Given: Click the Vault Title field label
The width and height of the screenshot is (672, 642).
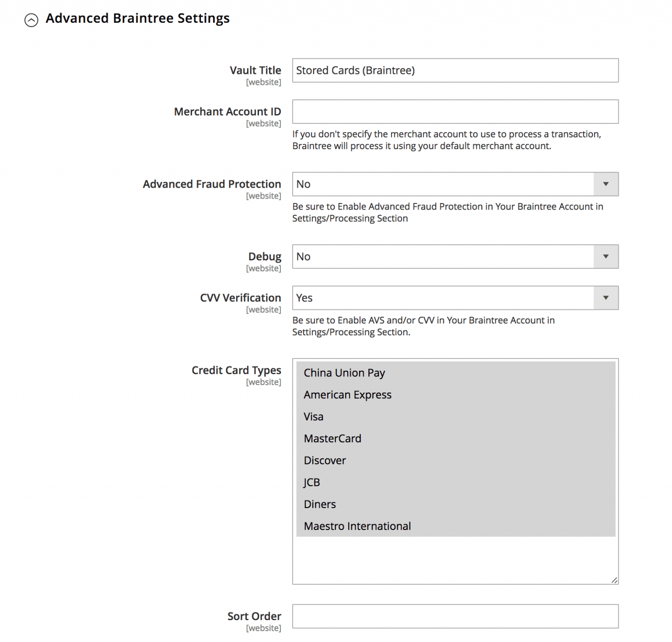Looking at the screenshot, I should 255,70.
